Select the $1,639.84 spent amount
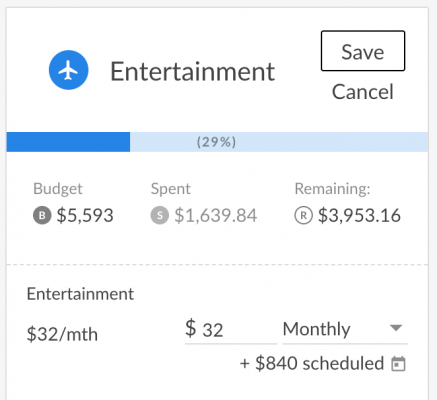Image resolution: width=437 pixels, height=400 pixels. (x=216, y=215)
